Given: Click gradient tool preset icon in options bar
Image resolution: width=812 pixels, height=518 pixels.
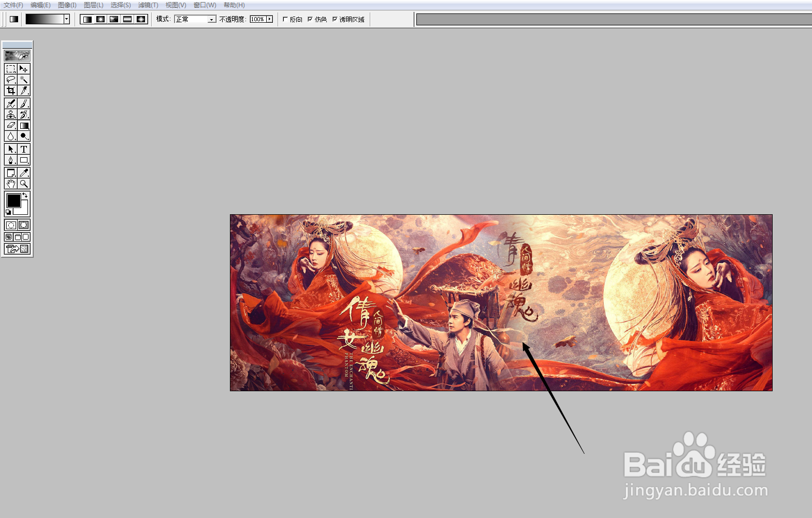Looking at the screenshot, I should pos(14,19).
